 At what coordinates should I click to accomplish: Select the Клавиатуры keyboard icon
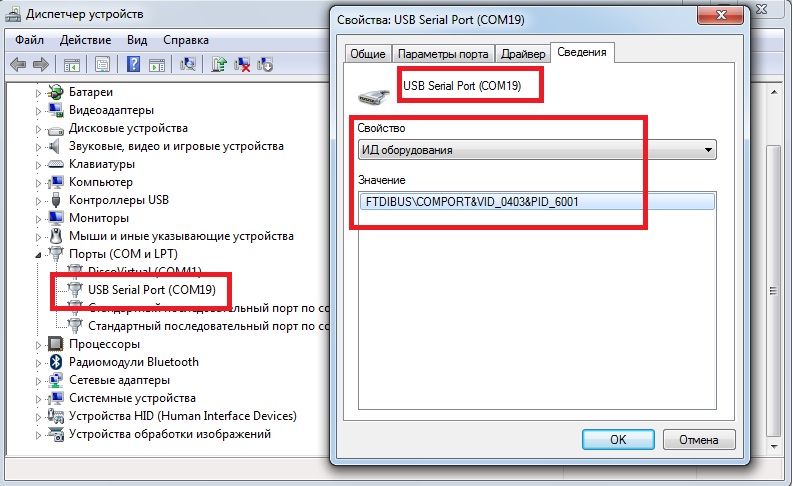55,164
